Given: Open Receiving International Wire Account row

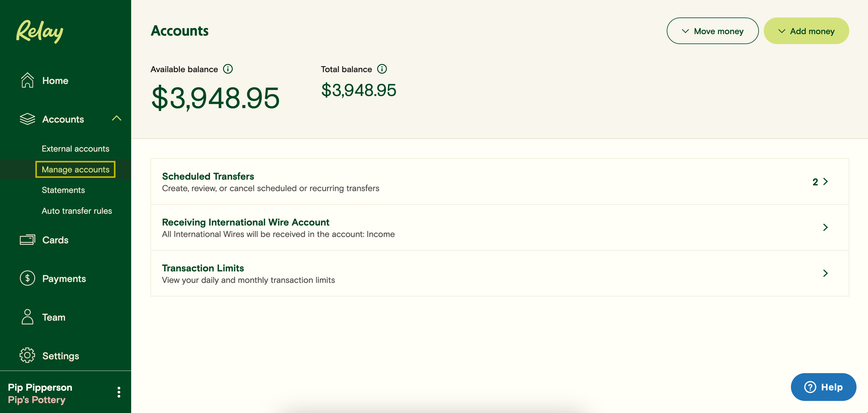Looking at the screenshot, I should 499,228.
